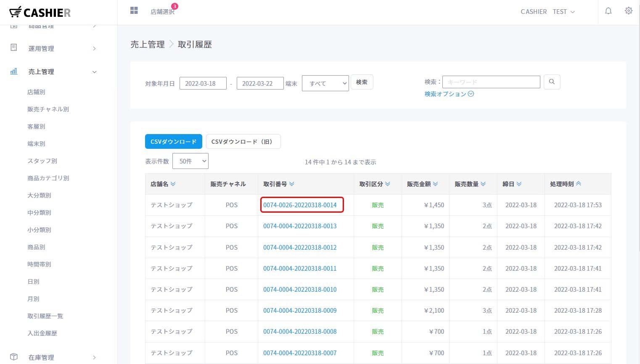Click 売上管理 in the breadcrumb

[x=148, y=44]
